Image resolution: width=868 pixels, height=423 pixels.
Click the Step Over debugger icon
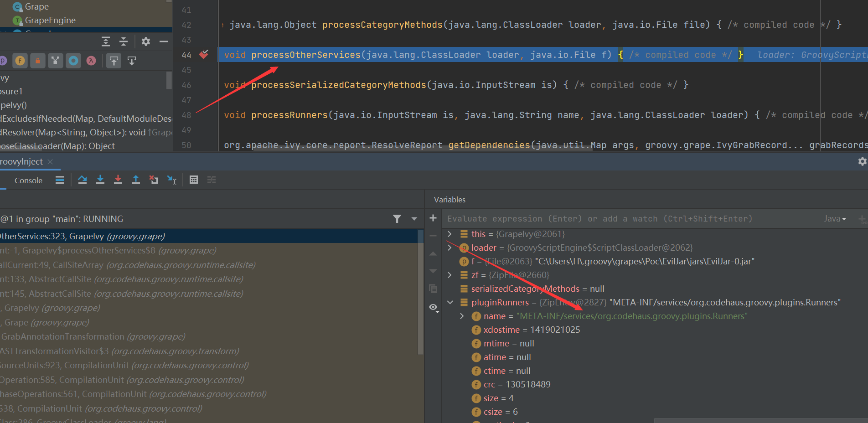pyautogui.click(x=82, y=180)
